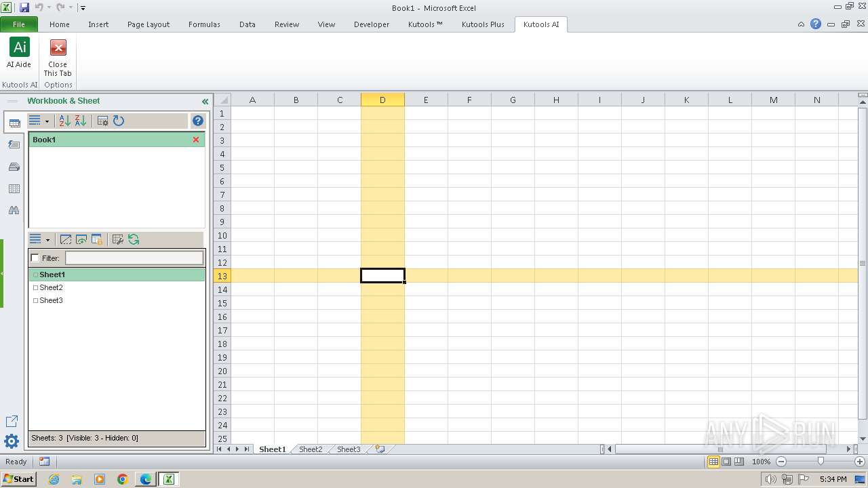Click Undo in Quick Access Toolbar
The image size is (868, 488).
point(39,7)
